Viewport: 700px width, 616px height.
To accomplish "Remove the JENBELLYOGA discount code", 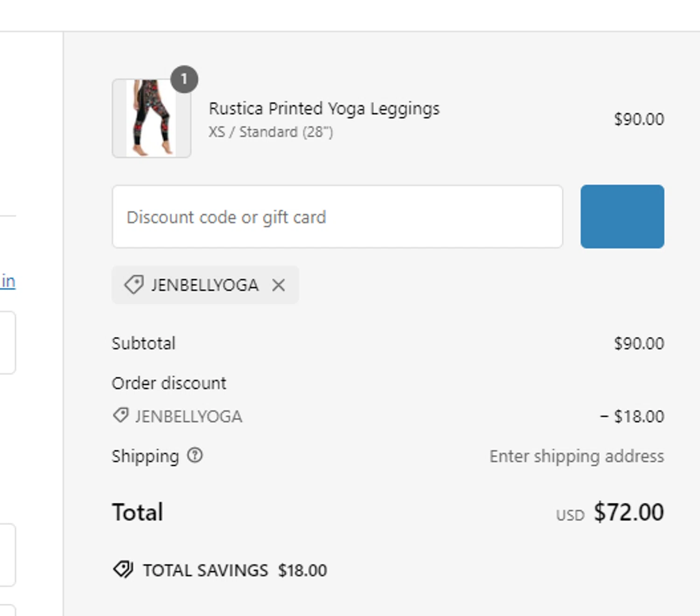I will click(x=279, y=285).
